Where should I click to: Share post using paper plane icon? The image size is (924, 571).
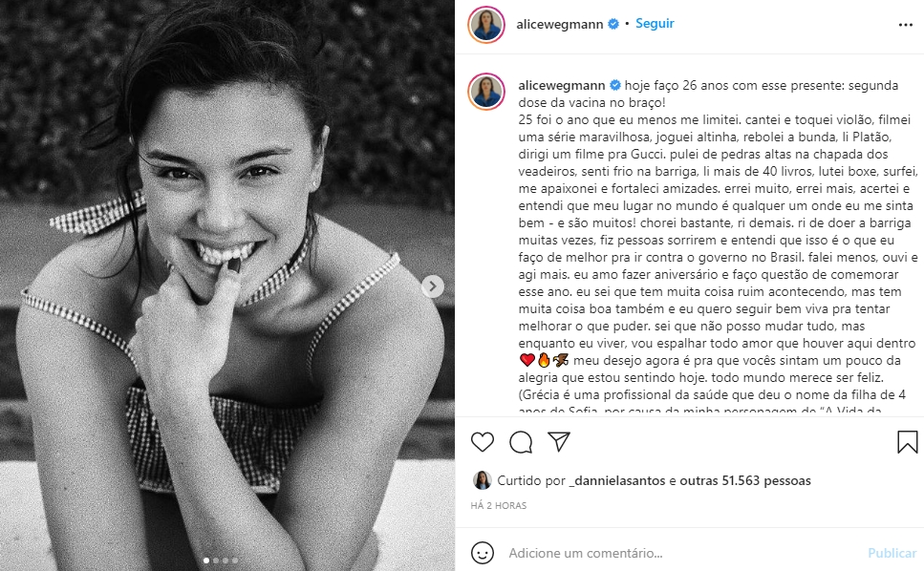tap(559, 442)
